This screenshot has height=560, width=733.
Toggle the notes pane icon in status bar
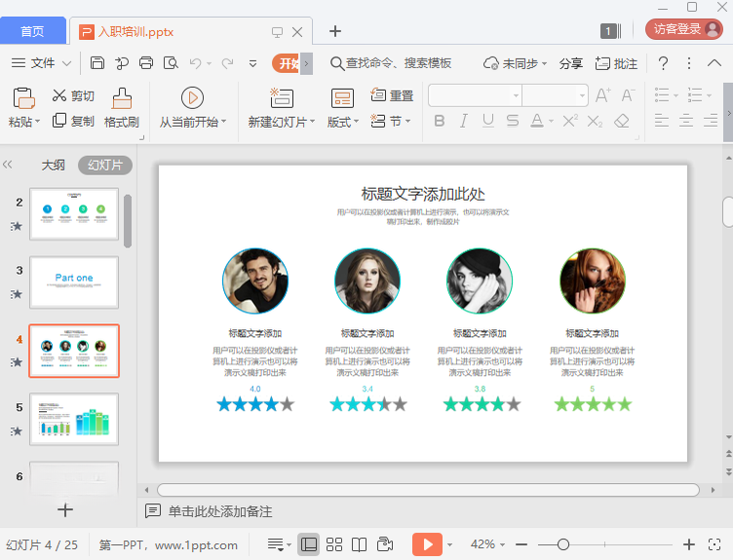point(279,544)
